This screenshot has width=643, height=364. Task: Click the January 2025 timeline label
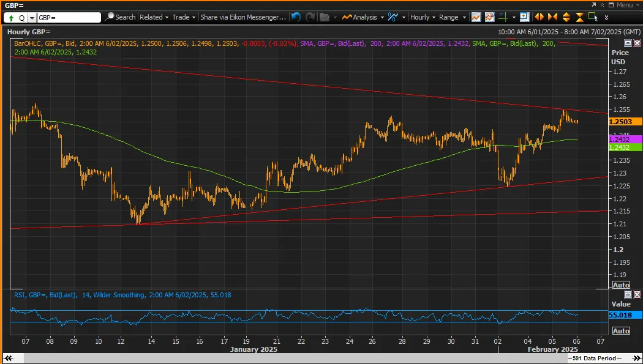(x=254, y=349)
